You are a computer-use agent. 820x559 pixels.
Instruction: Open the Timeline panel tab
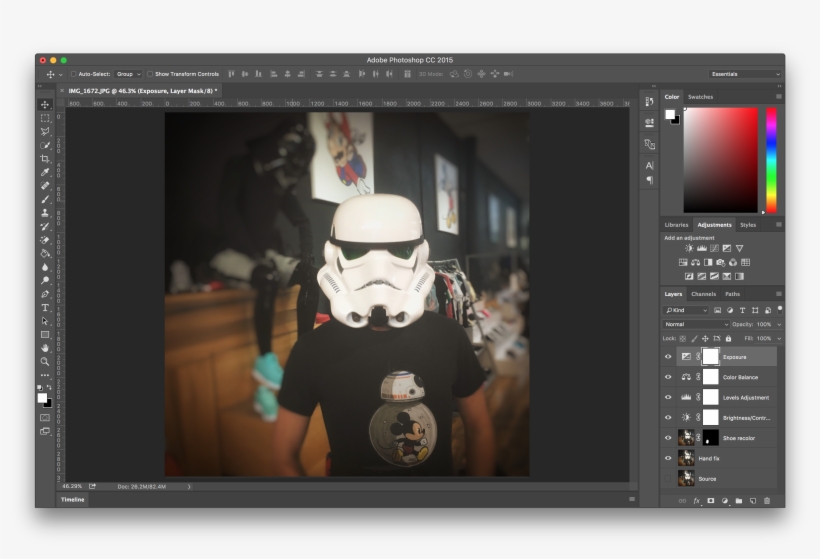click(x=72, y=500)
